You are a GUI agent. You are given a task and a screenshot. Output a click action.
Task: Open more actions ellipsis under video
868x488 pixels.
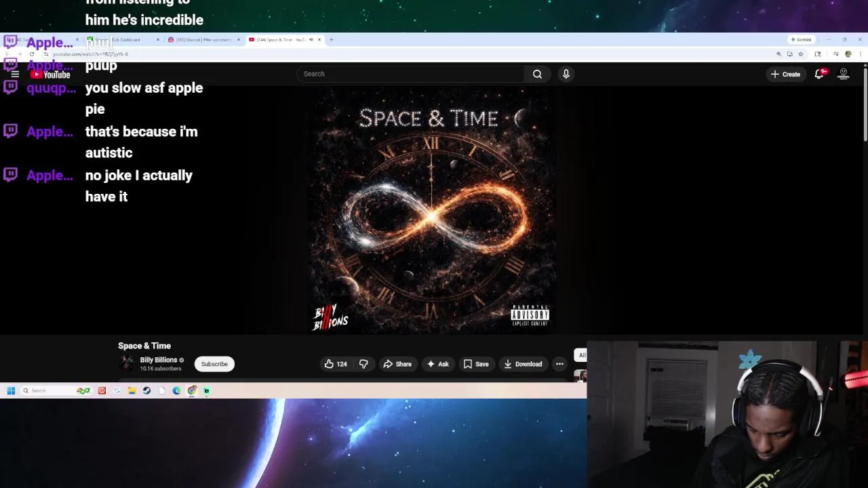pos(559,364)
